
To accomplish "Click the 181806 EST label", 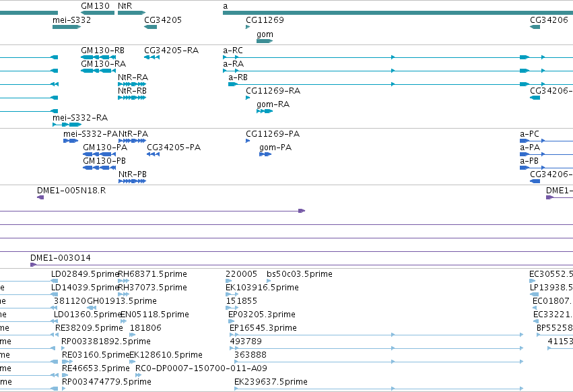I will 145,328.
